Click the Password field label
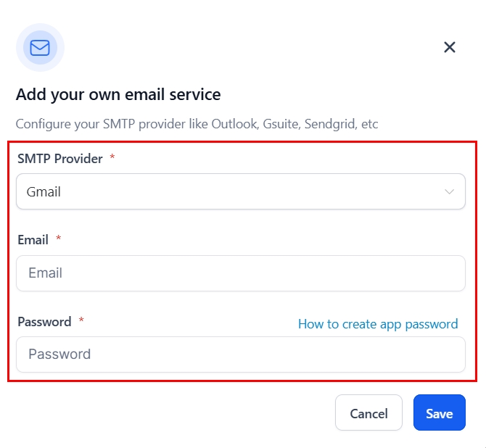The width and height of the screenshot is (486, 448). click(x=44, y=321)
